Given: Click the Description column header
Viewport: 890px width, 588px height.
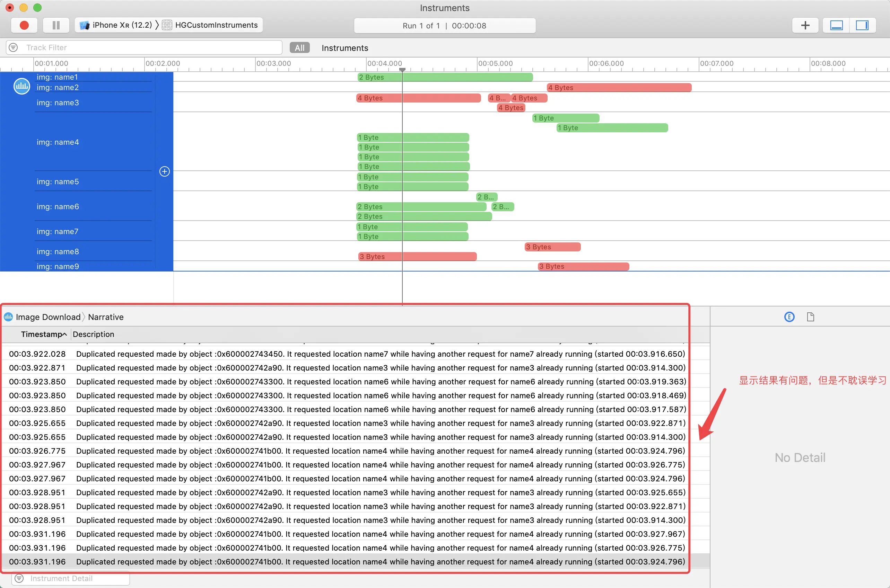Looking at the screenshot, I should pos(94,334).
